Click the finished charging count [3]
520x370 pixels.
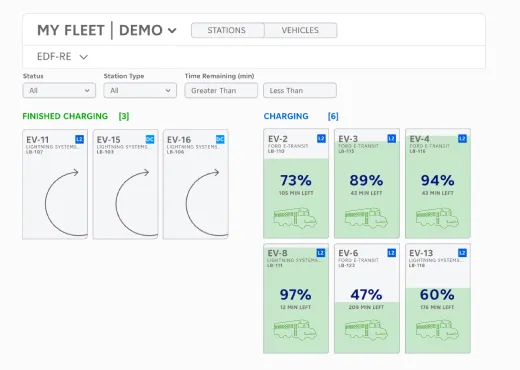tap(124, 116)
